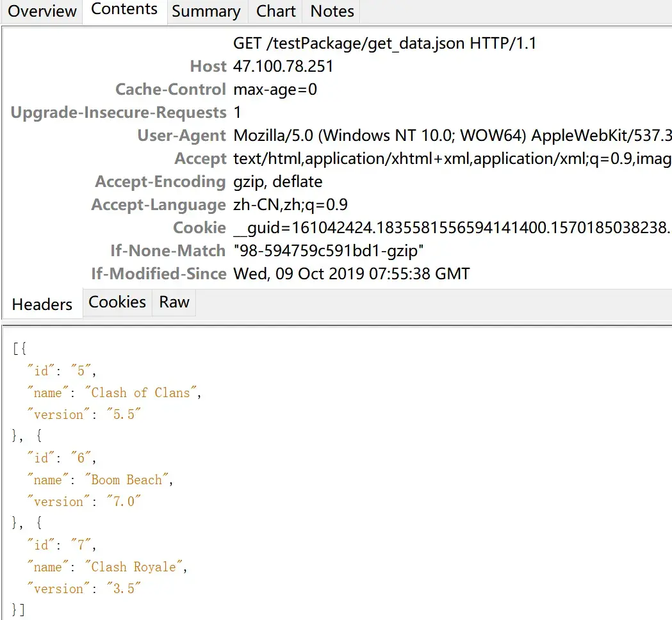The image size is (672, 620).
Task: Select the If-Modified-Since header label
Action: point(158,273)
